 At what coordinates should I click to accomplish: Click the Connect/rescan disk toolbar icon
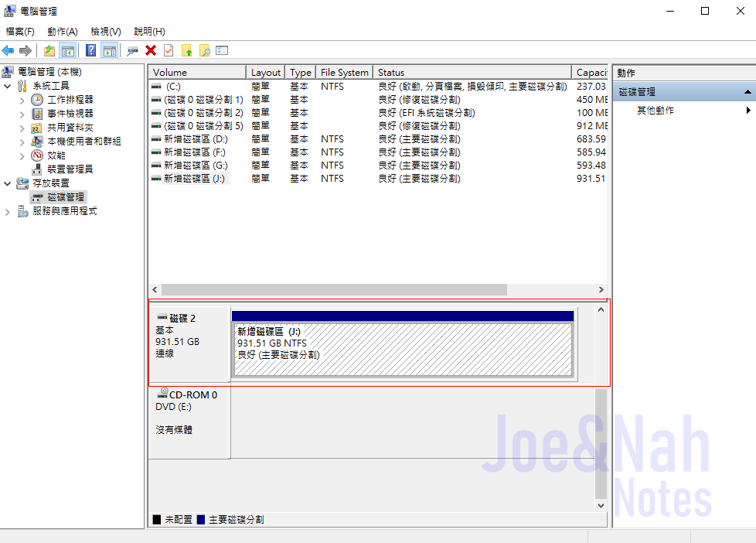pos(132,50)
